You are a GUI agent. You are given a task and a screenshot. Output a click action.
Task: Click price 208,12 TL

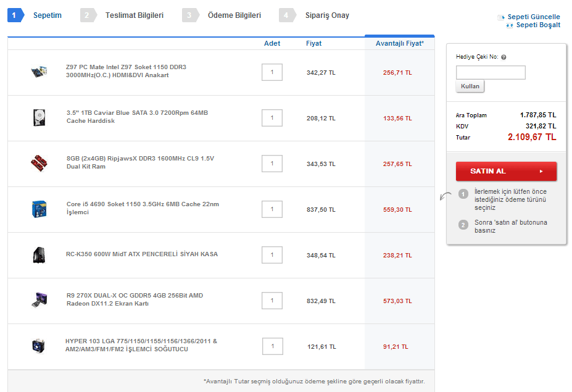coord(321,119)
